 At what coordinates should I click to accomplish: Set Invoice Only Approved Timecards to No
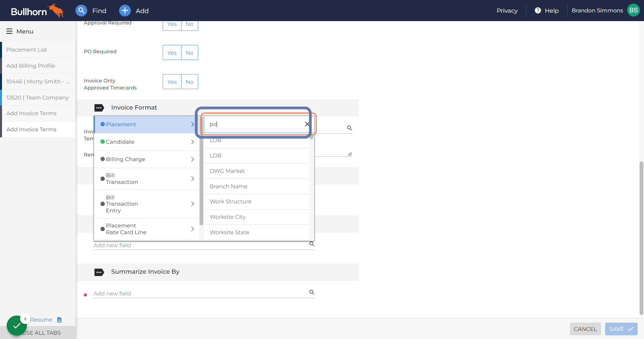(x=190, y=82)
